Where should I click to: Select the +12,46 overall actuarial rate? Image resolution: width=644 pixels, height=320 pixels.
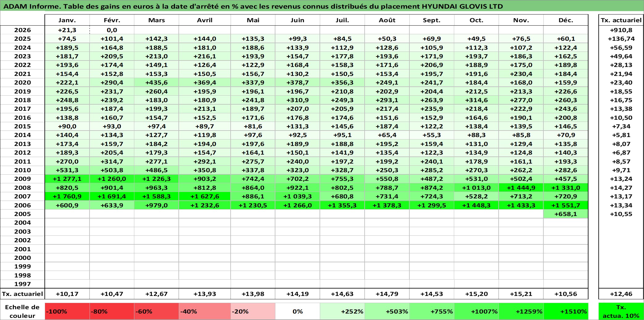(x=621, y=294)
